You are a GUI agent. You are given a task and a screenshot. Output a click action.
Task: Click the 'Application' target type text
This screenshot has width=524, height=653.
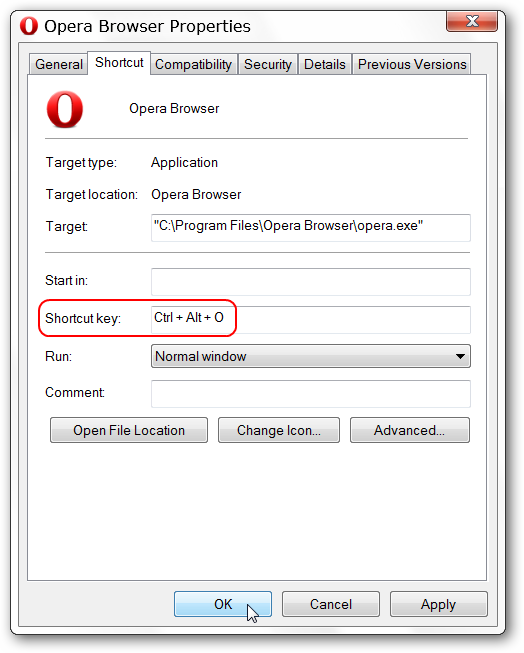click(184, 162)
